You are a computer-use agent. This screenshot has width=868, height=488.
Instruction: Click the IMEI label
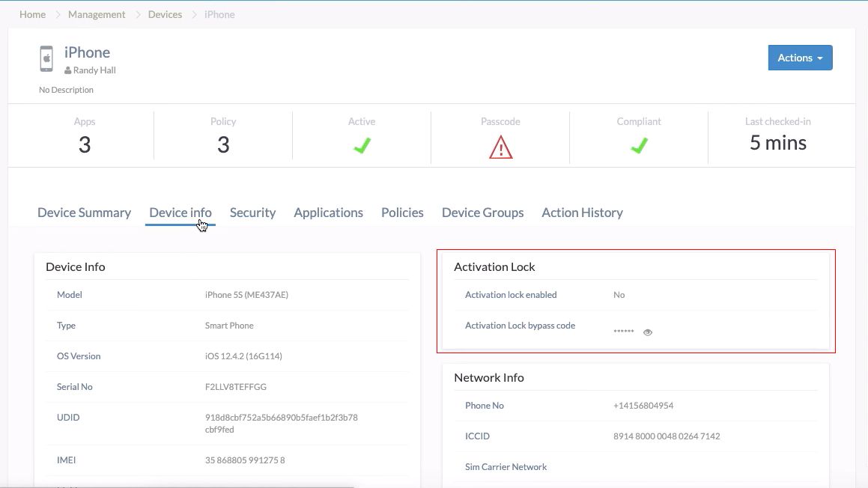pyautogui.click(x=67, y=460)
